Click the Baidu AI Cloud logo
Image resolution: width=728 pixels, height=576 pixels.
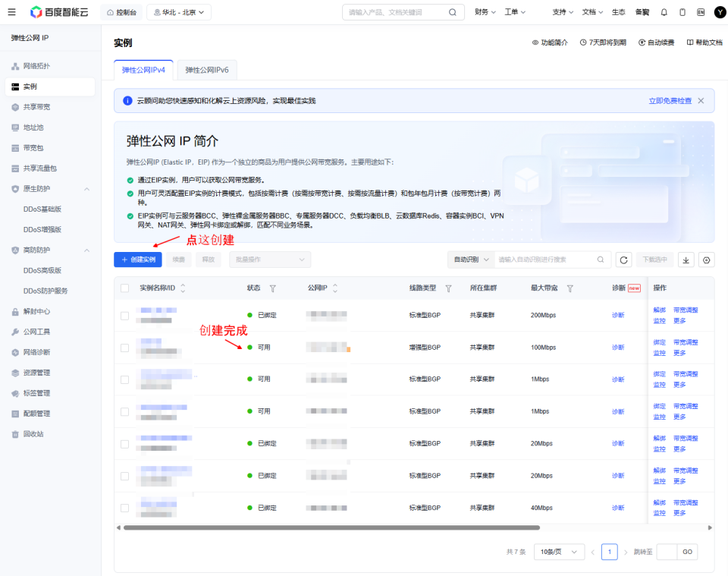(59, 12)
